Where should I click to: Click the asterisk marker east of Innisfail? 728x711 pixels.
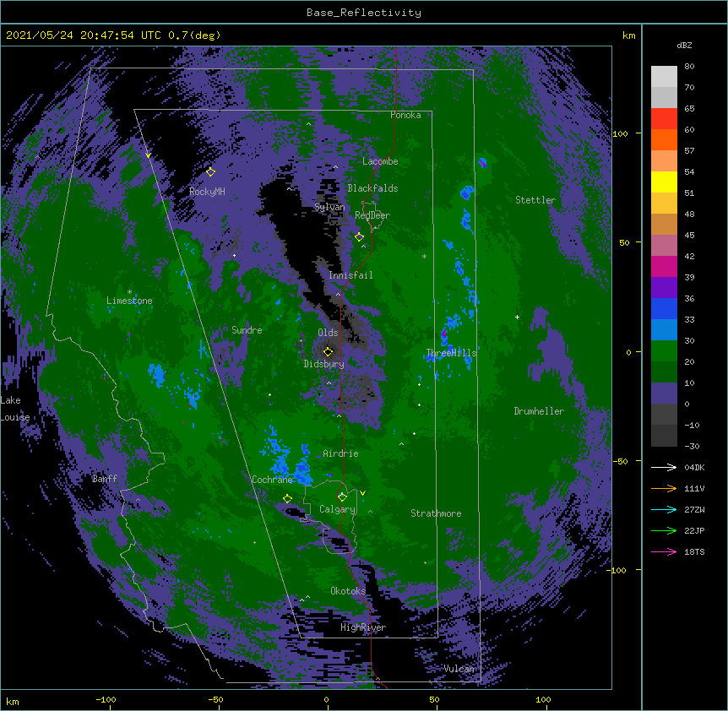[x=424, y=256]
